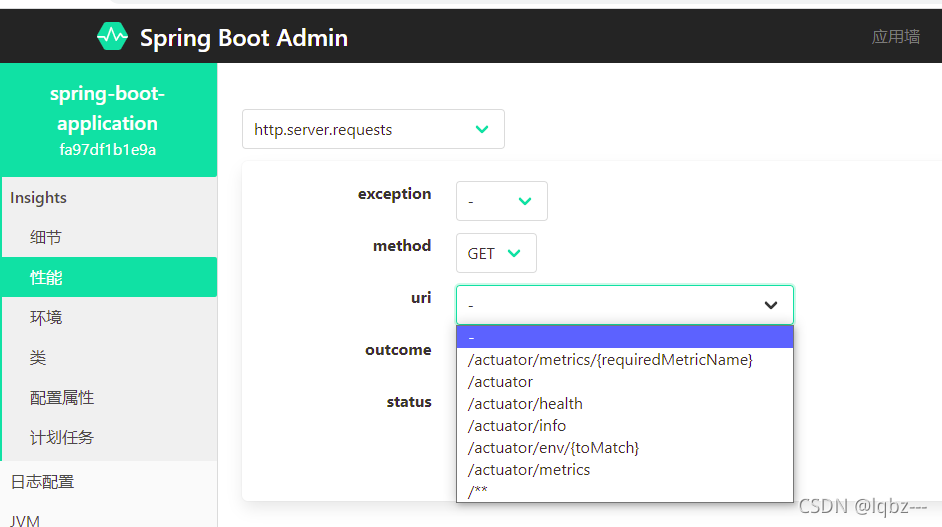Open the http.server.requests metric dropdown

click(373, 130)
